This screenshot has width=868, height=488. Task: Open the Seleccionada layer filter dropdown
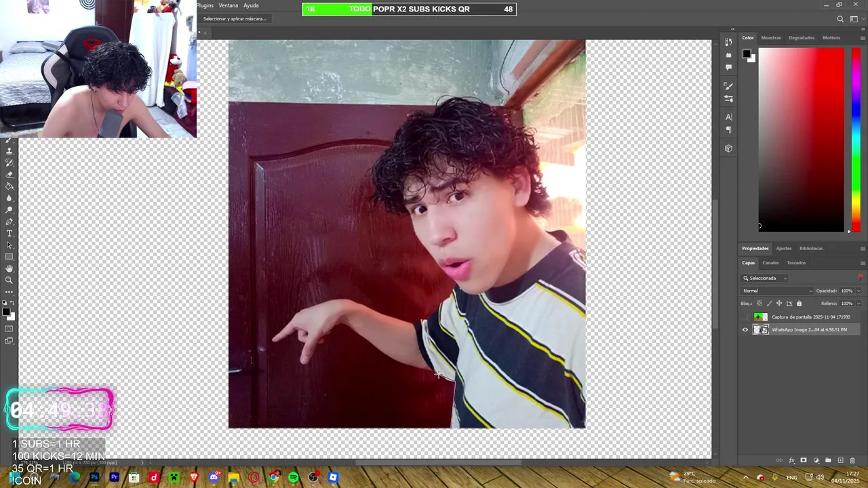(764, 278)
